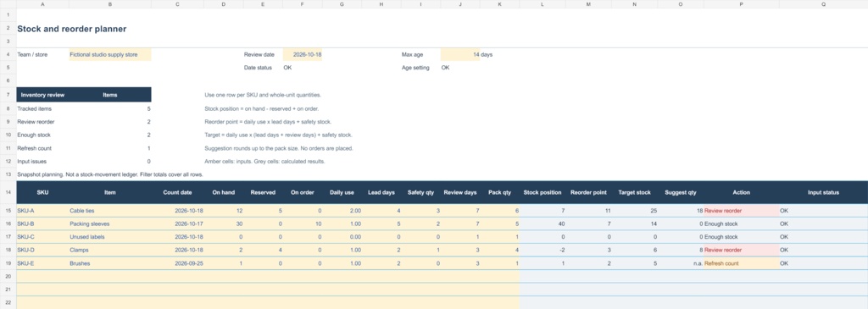Select the 'Daily use' table header
The image size is (868, 309).
(x=342, y=192)
